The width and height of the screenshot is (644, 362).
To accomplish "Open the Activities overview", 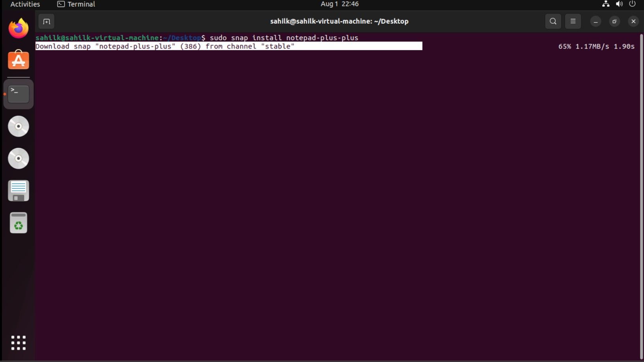I will pyautogui.click(x=25, y=4).
